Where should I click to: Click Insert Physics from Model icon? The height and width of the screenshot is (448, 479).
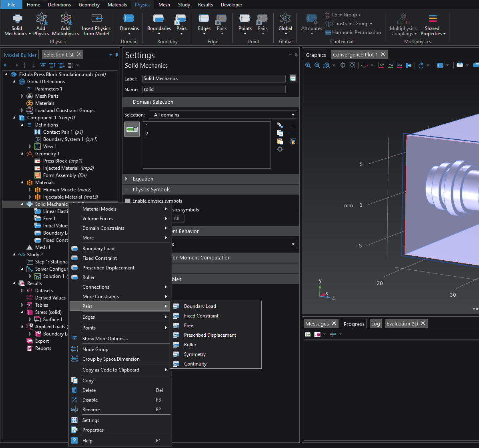96,24
